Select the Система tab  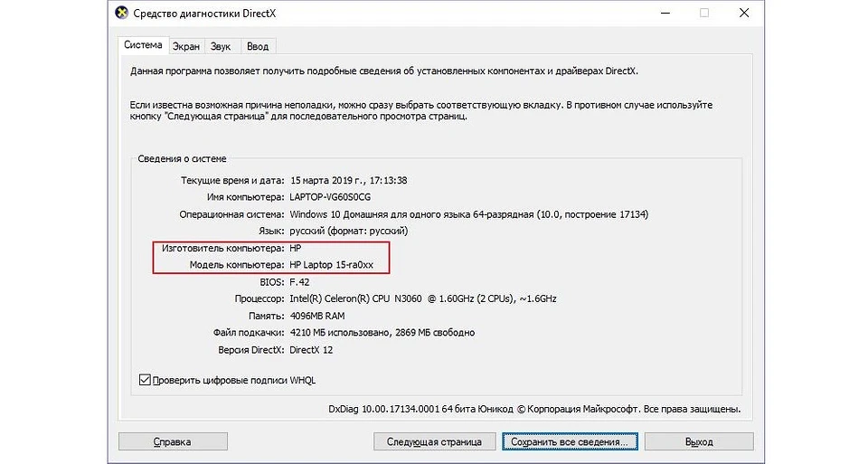(144, 45)
